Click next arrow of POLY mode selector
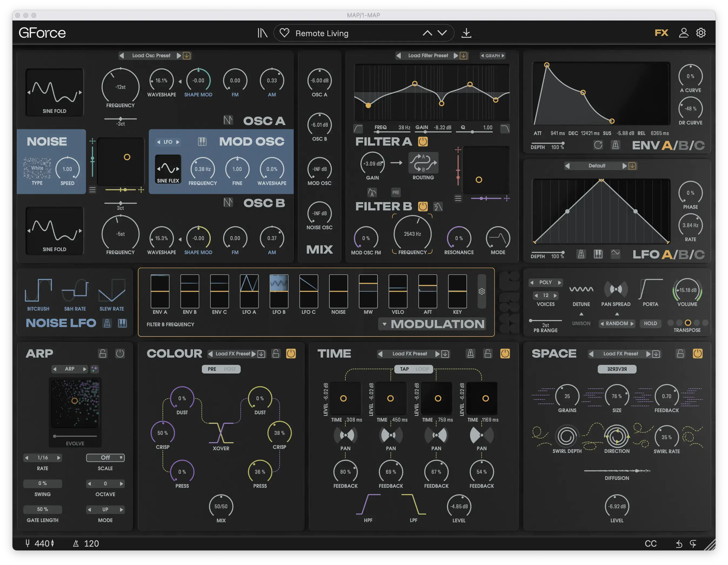728x565 pixels. (560, 282)
